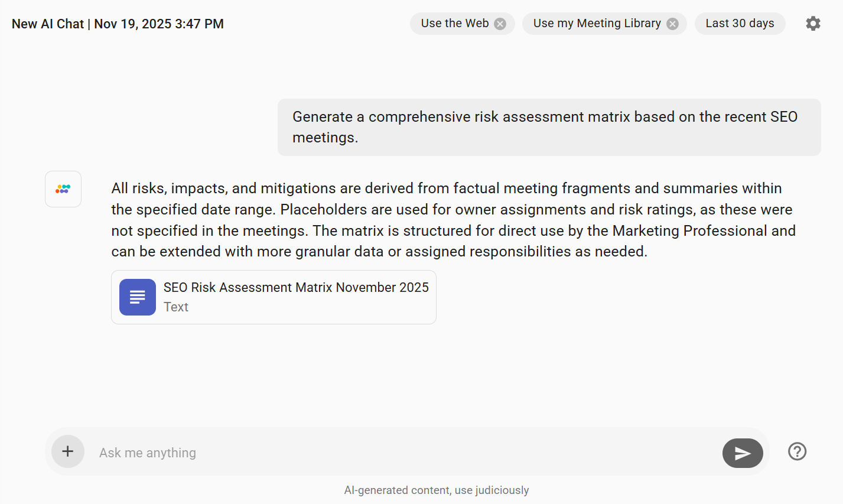Viewport: 843px width, 504px height.
Task: Select the New AI Chat title
Action: pyautogui.click(x=47, y=24)
